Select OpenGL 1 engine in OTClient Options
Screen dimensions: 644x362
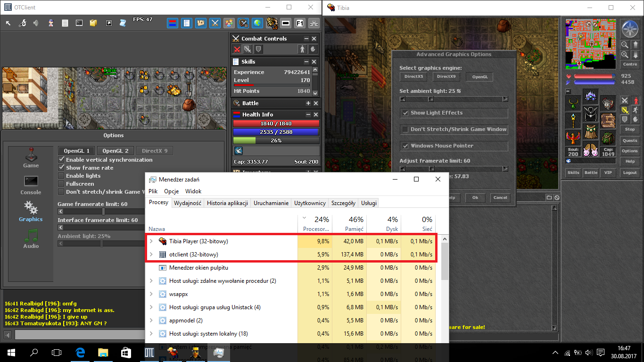tap(77, 151)
